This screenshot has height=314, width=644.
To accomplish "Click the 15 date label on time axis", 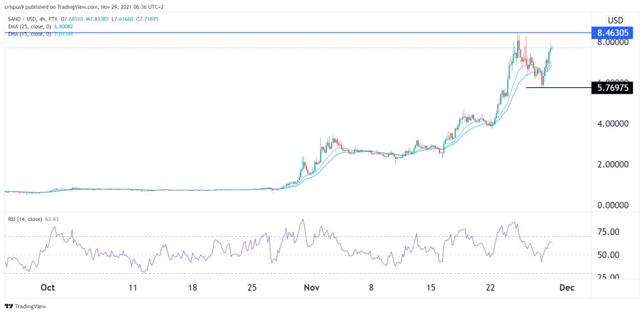I will (x=431, y=288).
